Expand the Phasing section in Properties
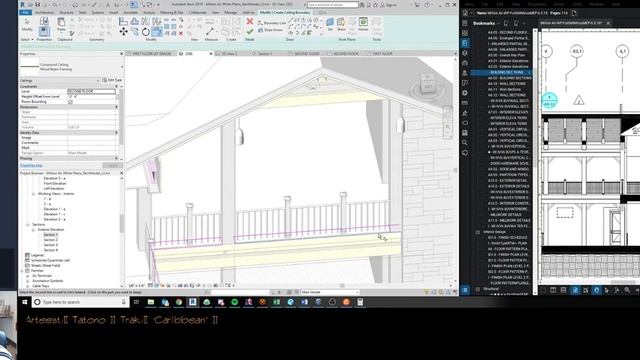This screenshot has height=360, width=640. coord(117,158)
